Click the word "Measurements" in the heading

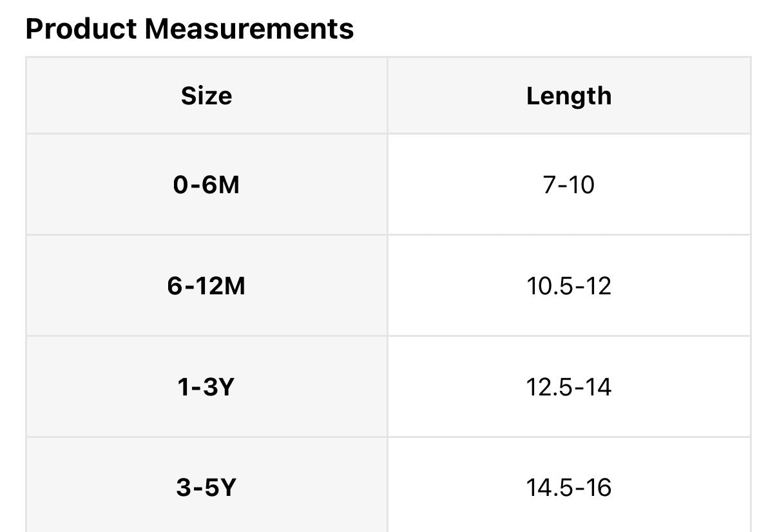[x=248, y=29]
